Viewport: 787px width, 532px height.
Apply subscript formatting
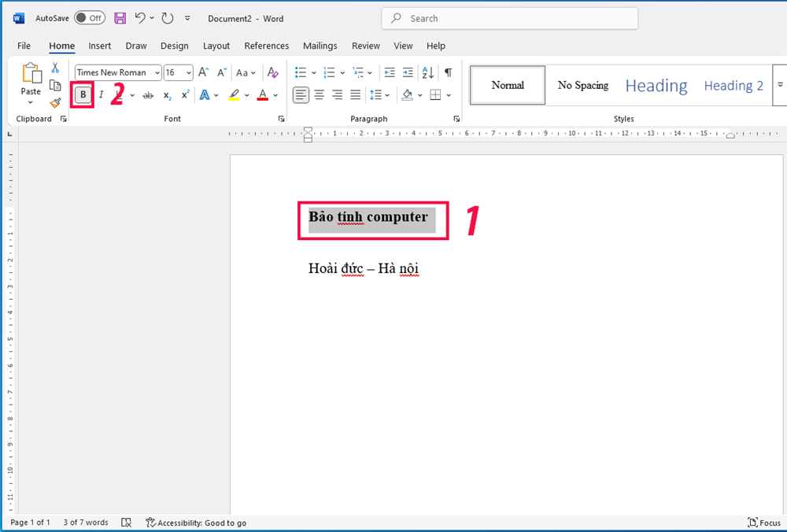coord(167,95)
